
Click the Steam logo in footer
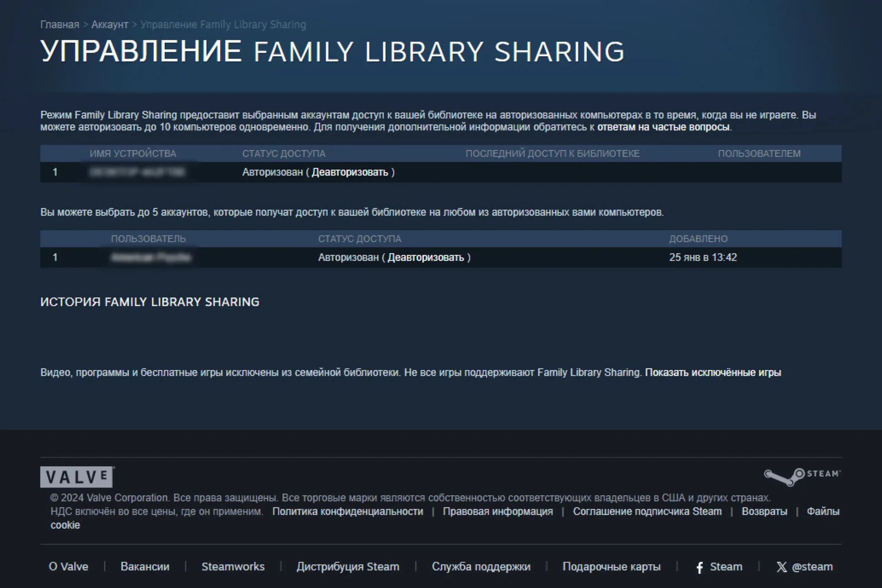(802, 477)
